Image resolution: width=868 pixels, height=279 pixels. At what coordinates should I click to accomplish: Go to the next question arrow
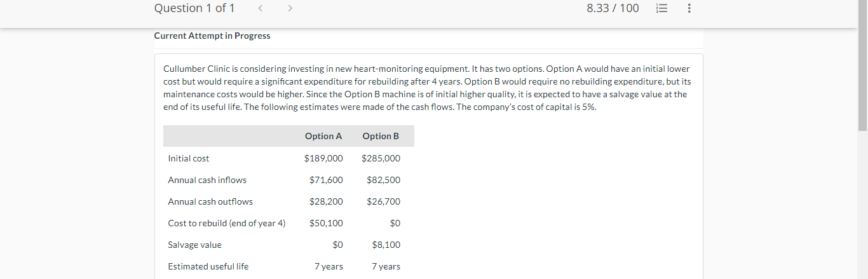(290, 8)
